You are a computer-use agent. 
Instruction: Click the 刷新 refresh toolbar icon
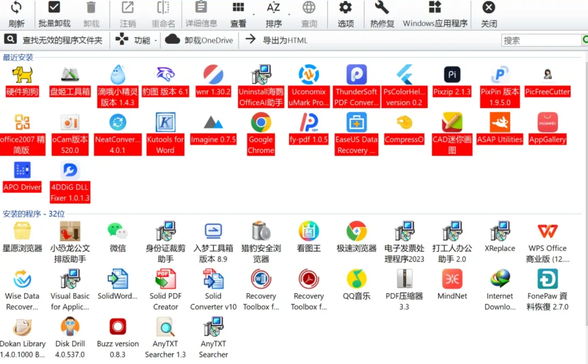(x=16, y=14)
